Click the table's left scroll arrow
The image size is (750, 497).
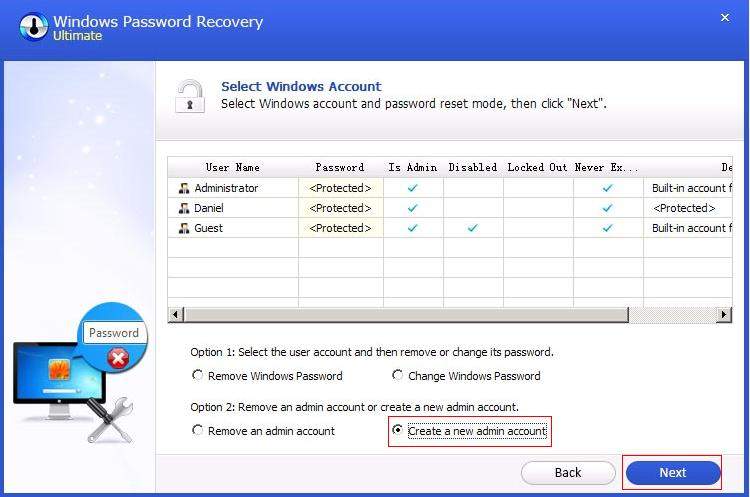[x=176, y=315]
